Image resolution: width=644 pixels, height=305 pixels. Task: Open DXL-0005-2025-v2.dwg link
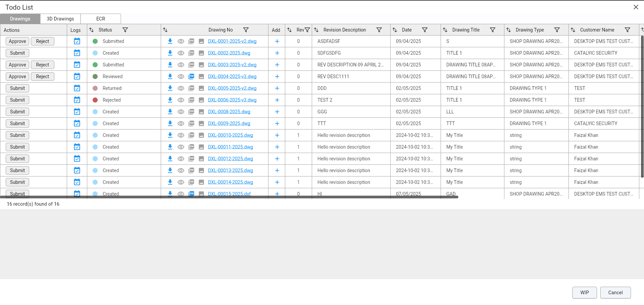point(232,88)
